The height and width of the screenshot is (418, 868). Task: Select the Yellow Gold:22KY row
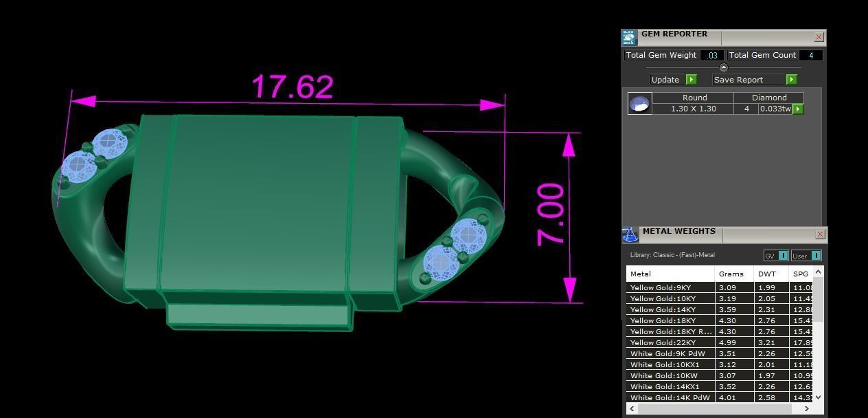[x=720, y=342]
